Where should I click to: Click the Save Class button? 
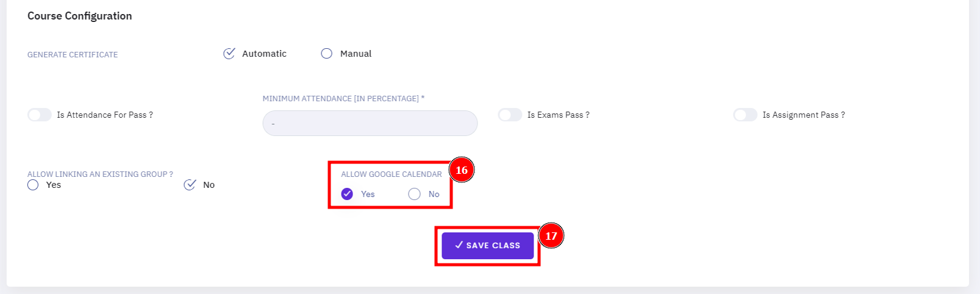pyautogui.click(x=488, y=245)
